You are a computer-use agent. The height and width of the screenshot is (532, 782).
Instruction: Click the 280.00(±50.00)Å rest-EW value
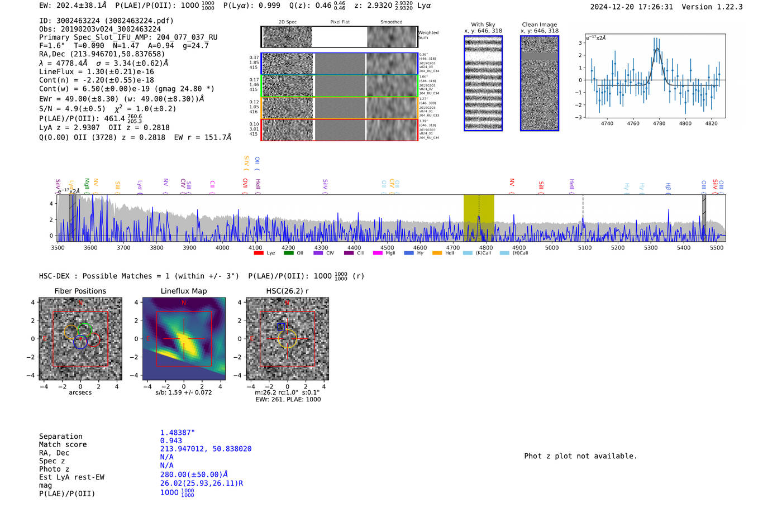click(x=194, y=475)
